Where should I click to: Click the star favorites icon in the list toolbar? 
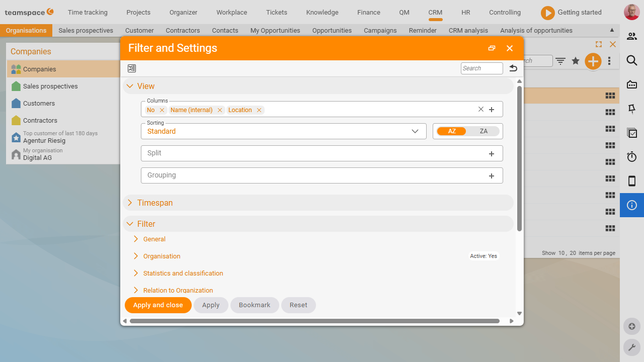click(576, 61)
